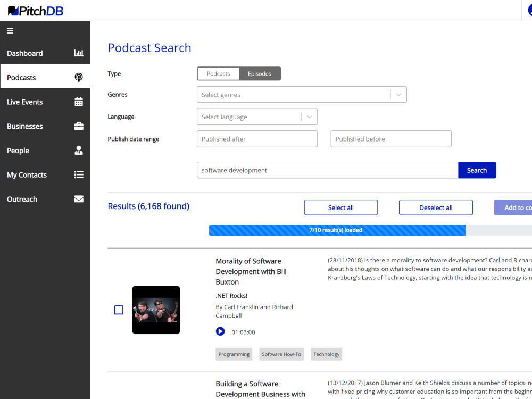Go to Live Events section
The height and width of the screenshot is (399, 532).
[x=45, y=102]
